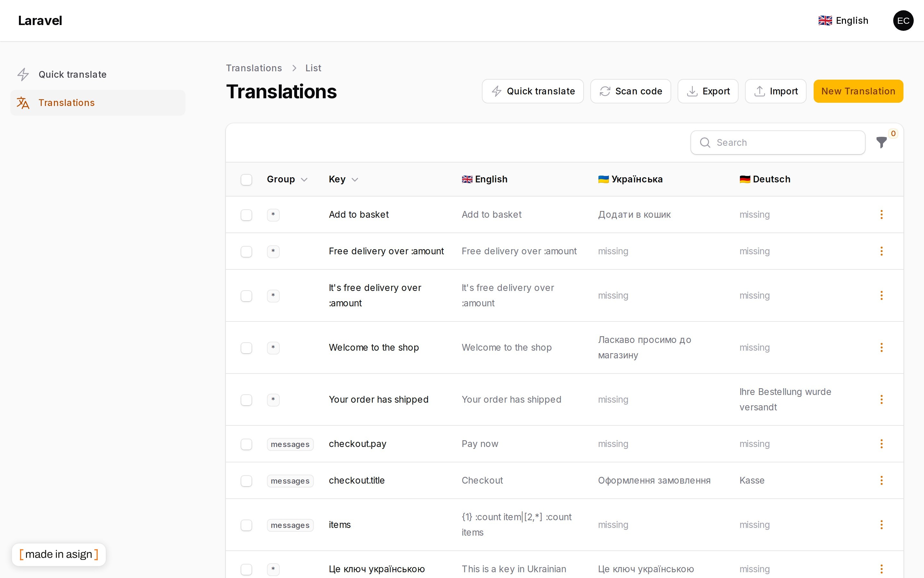Viewport: 924px width, 578px height.
Task: Click the messages group badge on checkout.title
Action: pos(290,481)
